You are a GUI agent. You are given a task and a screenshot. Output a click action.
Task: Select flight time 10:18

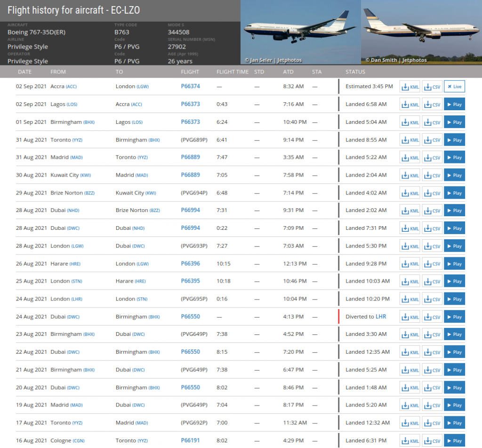pos(224,281)
